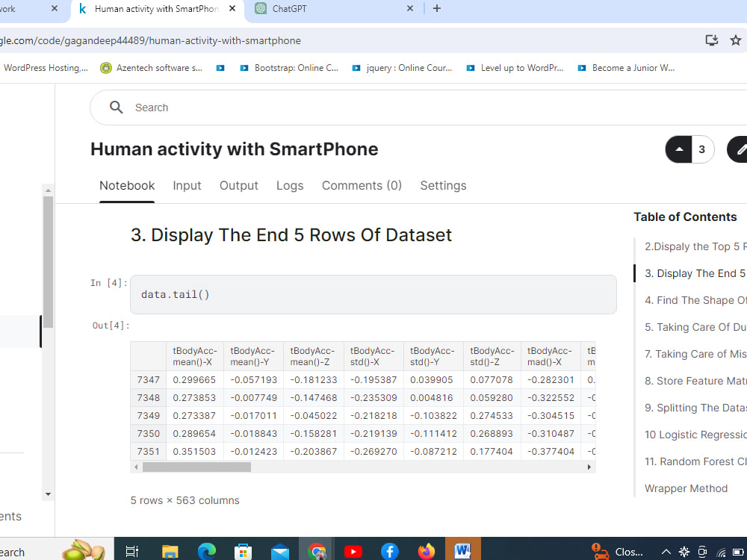747x560 pixels.
Task: Open Microsoft Word from the taskbar
Action: (462, 551)
